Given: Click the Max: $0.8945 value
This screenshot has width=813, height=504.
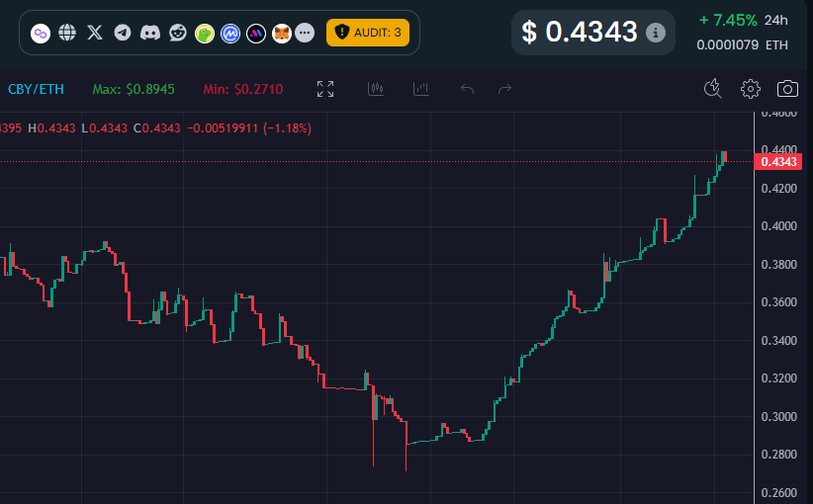Looking at the screenshot, I should pyautogui.click(x=134, y=89).
